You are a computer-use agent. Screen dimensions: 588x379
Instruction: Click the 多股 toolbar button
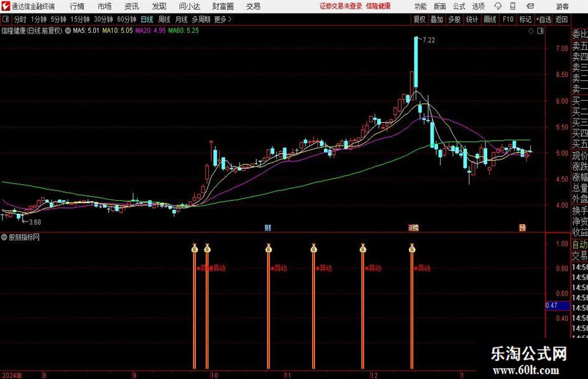(x=454, y=19)
